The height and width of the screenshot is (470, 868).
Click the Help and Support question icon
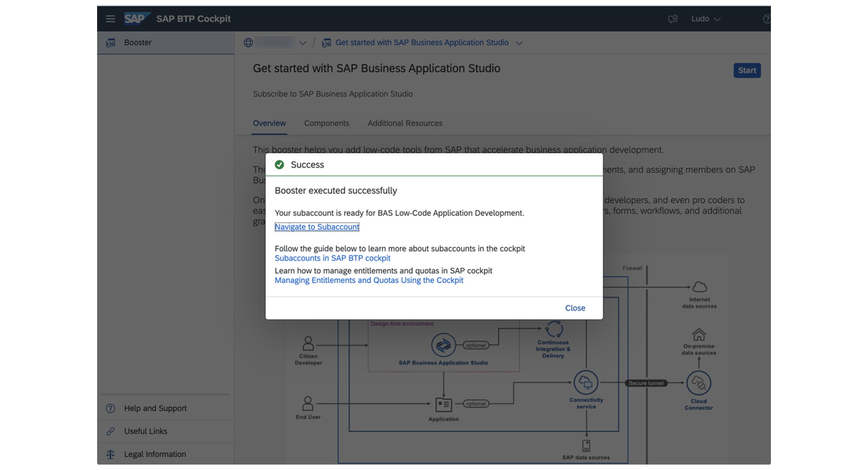pyautogui.click(x=111, y=408)
